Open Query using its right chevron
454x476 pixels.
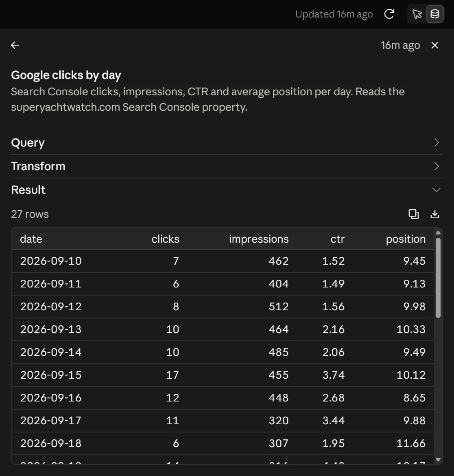437,143
